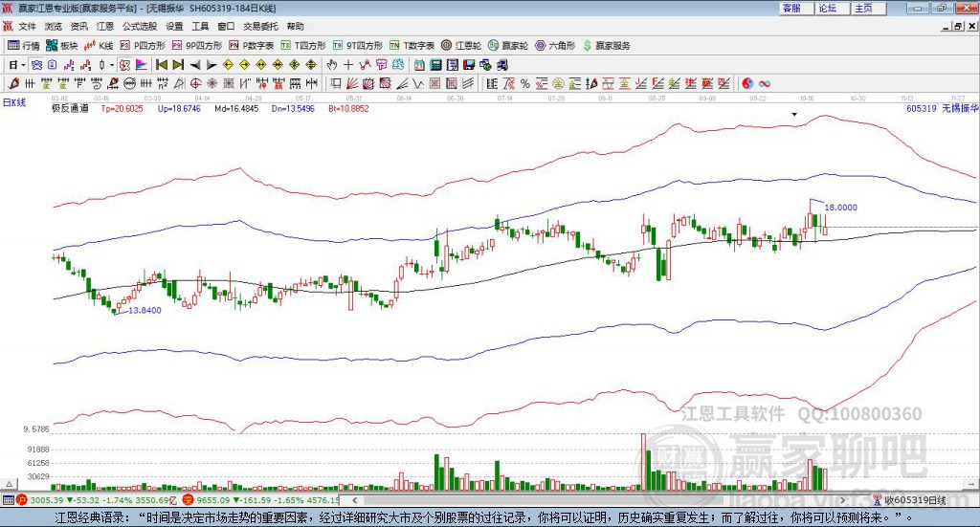Click the yin-yang circle icon
This screenshot has height=527, width=980.
747,83
